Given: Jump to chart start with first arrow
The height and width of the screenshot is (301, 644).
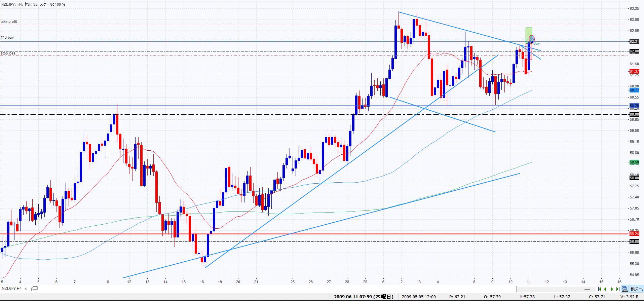Looking at the screenshot, I should pos(600,289).
